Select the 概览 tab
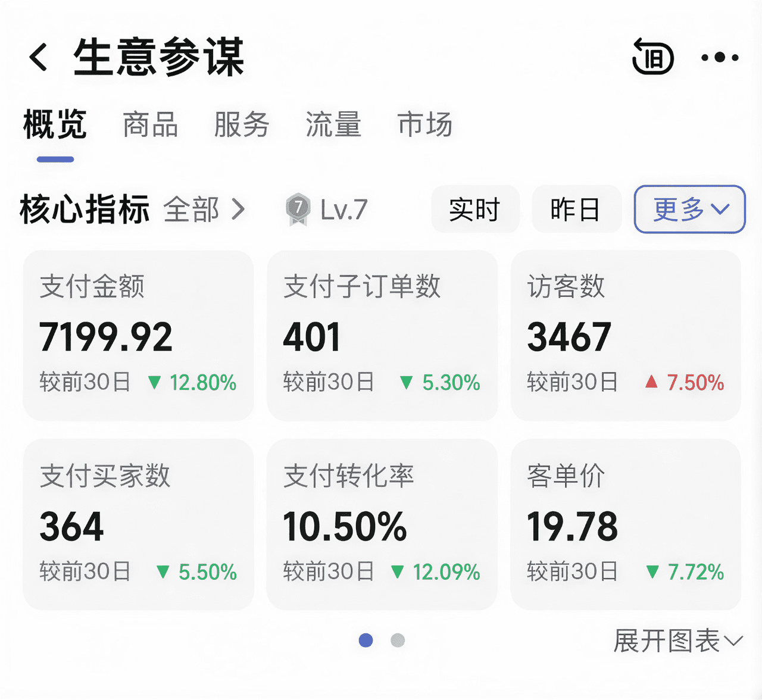762x700 pixels. click(55, 124)
